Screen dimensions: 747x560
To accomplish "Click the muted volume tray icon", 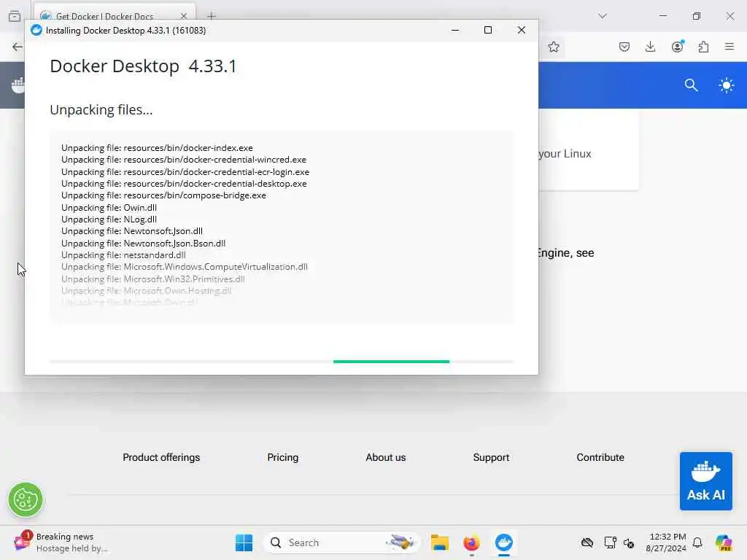I will point(628,542).
